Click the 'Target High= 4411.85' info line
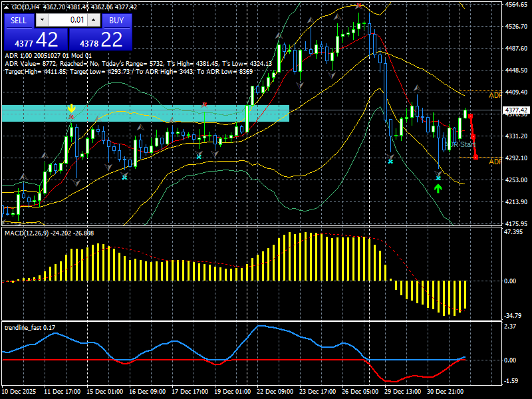The height and width of the screenshot is (399, 532). tap(129, 72)
